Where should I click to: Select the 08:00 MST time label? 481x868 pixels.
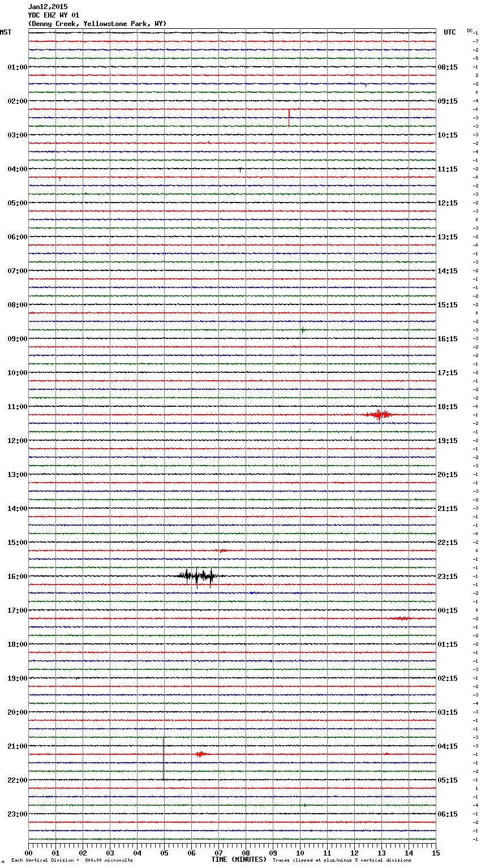coord(17,305)
